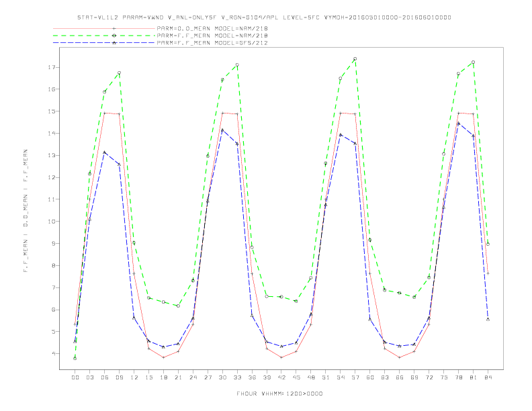Screen dimensions: 532x411
Task: Click green circle data point at hour 00
Action: tap(75, 359)
